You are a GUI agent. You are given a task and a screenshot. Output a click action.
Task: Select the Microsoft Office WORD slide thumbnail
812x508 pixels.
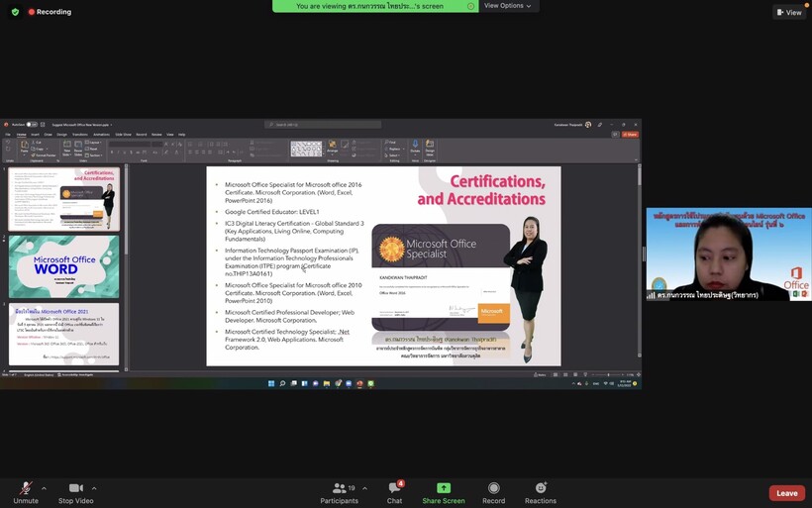[63, 266]
